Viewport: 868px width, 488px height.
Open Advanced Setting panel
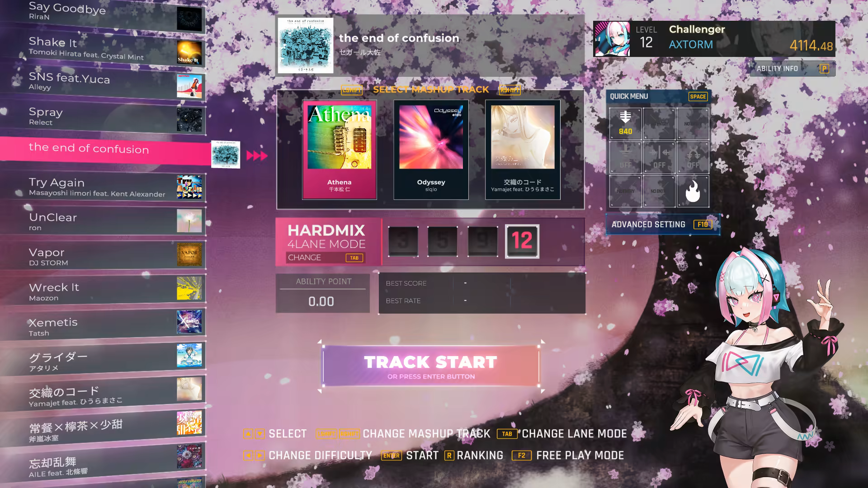pos(663,225)
